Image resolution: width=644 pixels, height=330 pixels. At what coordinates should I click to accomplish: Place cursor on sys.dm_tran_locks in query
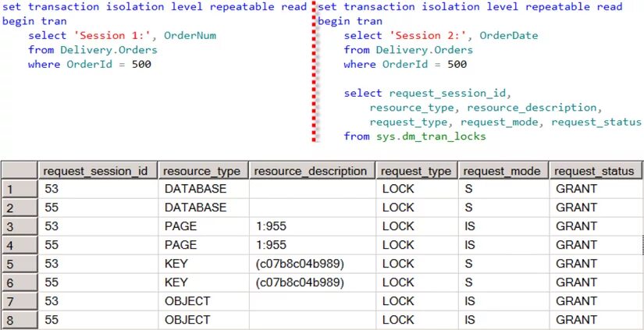coord(431,137)
